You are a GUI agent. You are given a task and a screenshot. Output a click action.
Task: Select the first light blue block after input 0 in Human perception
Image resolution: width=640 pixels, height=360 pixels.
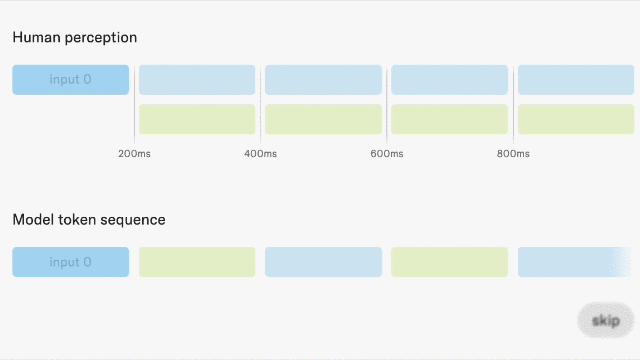click(197, 80)
